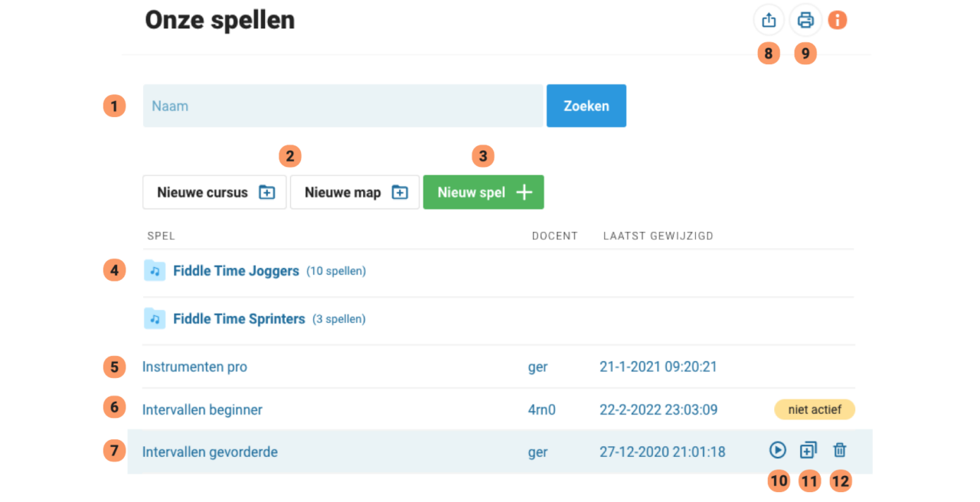Expand the Fiddle Time Joggers course
The image size is (980, 502).
coord(236,270)
